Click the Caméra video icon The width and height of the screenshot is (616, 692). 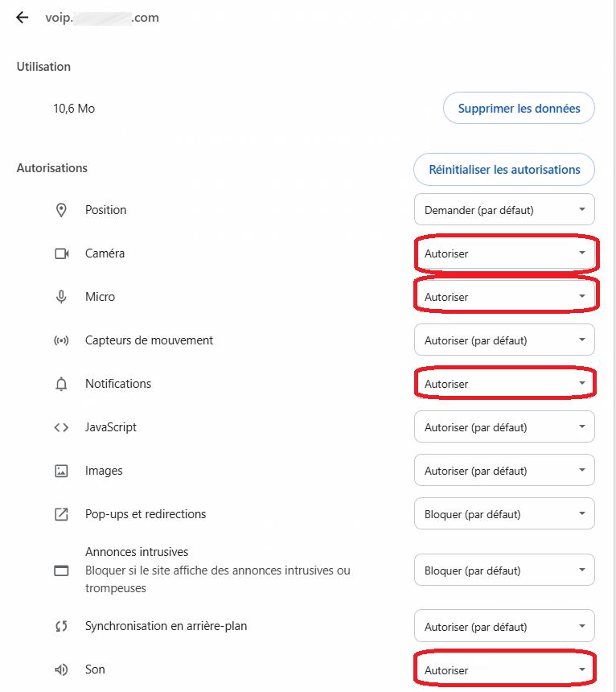tap(61, 253)
